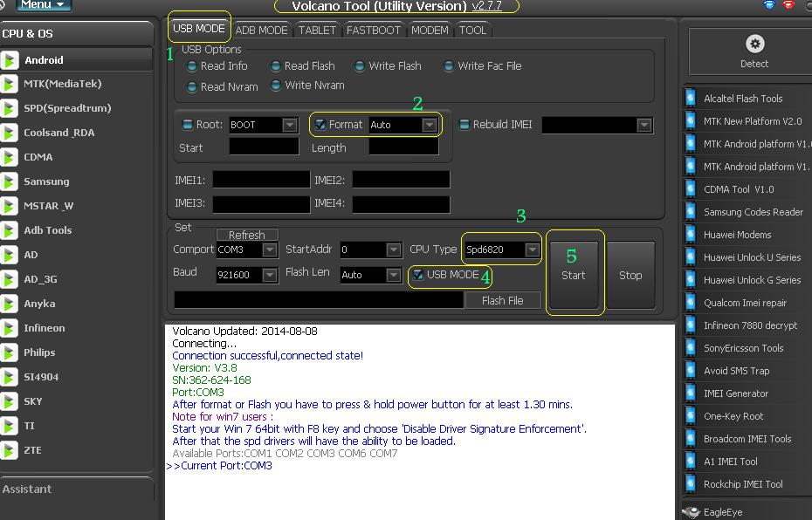812x520 pixels.
Task: Click the play icon next to CDMA
Action: (x=10, y=157)
